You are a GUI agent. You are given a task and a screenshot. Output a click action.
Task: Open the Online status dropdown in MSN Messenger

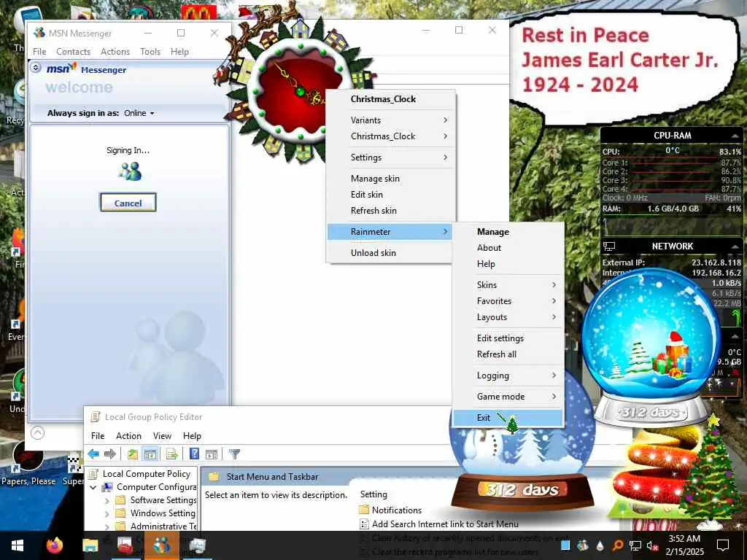(x=139, y=113)
